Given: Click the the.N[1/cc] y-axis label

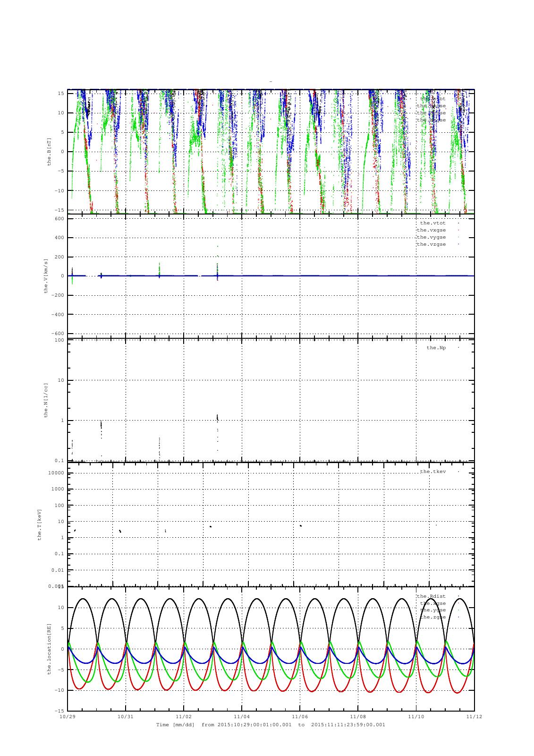Looking at the screenshot, I should point(46,400).
